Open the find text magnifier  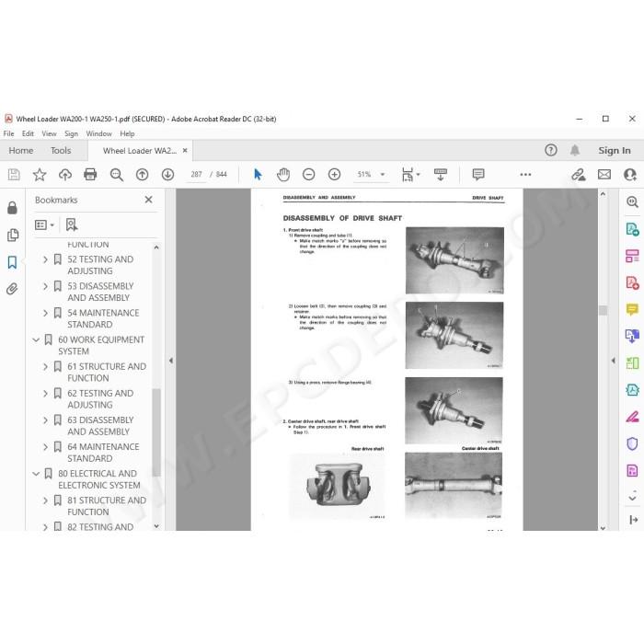[116, 175]
